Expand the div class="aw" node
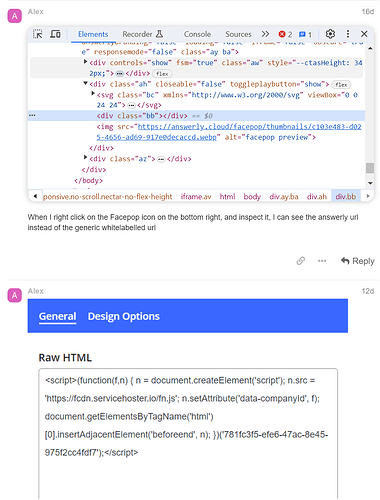The height and width of the screenshot is (500, 380). 85,62
